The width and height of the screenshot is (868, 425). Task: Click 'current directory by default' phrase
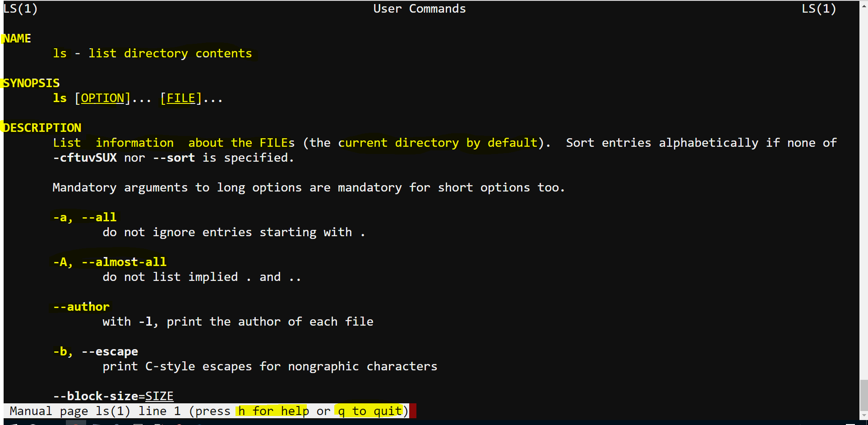pyautogui.click(x=438, y=143)
